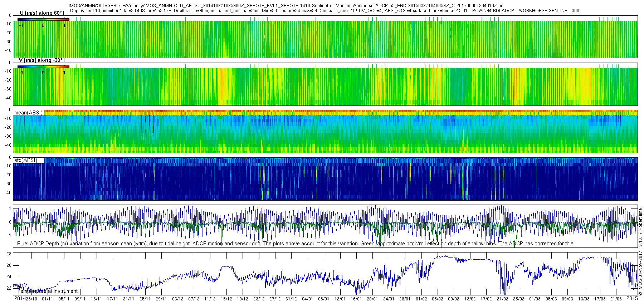The height and width of the screenshot is (304, 644).
Task: Click the '24/01' date tick label
Action: pos(389,299)
